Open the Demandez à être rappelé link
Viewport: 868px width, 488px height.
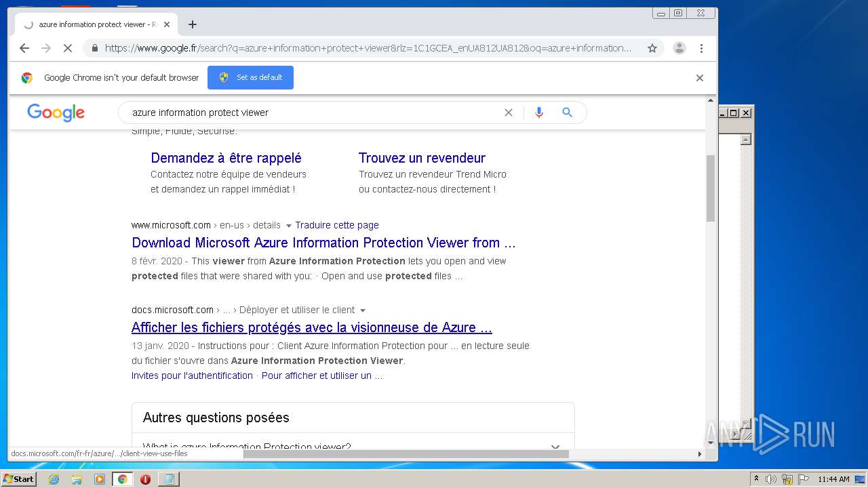click(x=226, y=158)
